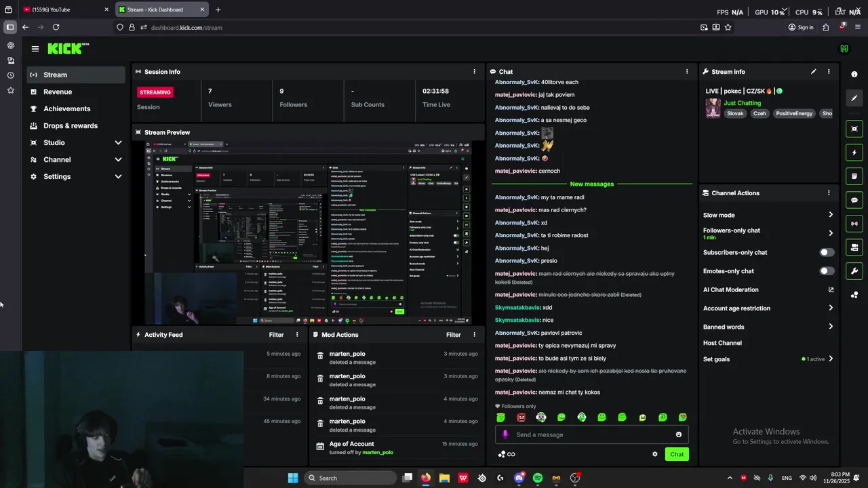Open the emoji picker in the message box

pos(679,434)
